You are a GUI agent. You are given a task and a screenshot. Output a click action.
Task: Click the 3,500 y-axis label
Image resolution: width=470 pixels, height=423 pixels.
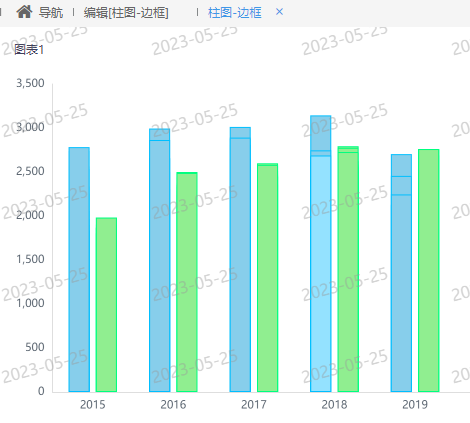pyautogui.click(x=30, y=83)
